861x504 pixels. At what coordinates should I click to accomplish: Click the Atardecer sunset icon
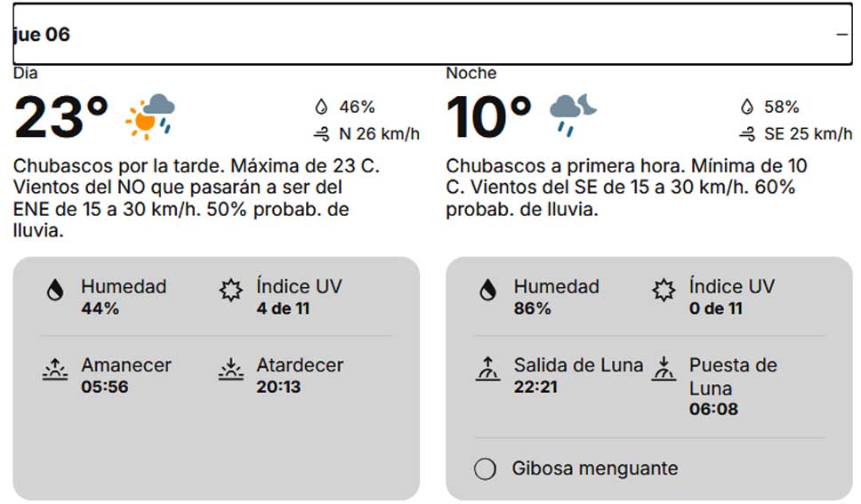tap(230, 370)
